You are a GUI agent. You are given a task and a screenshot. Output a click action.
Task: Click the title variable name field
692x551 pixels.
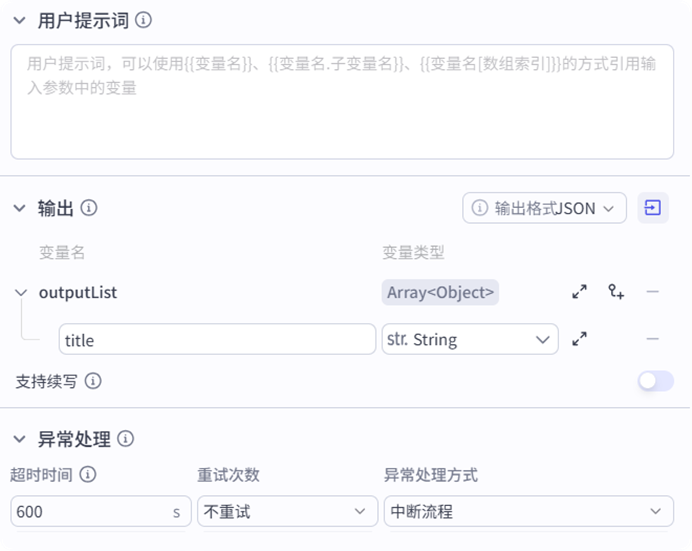point(216,339)
